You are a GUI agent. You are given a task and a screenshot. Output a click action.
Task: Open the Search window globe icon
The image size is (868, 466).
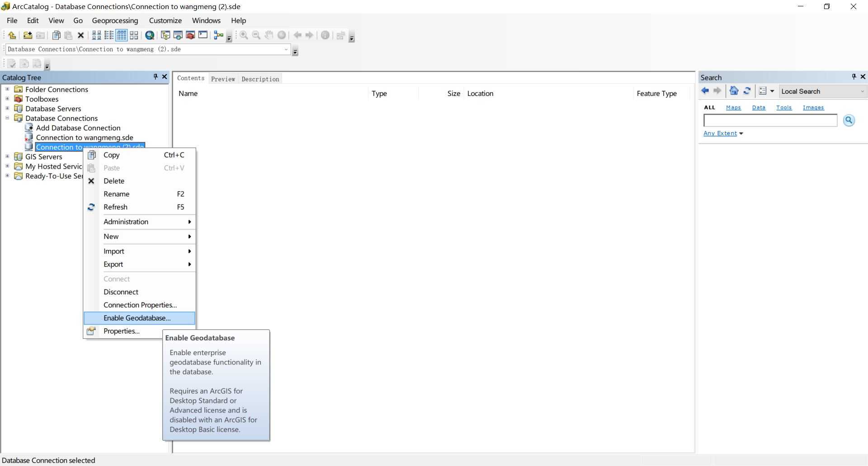[150, 35]
